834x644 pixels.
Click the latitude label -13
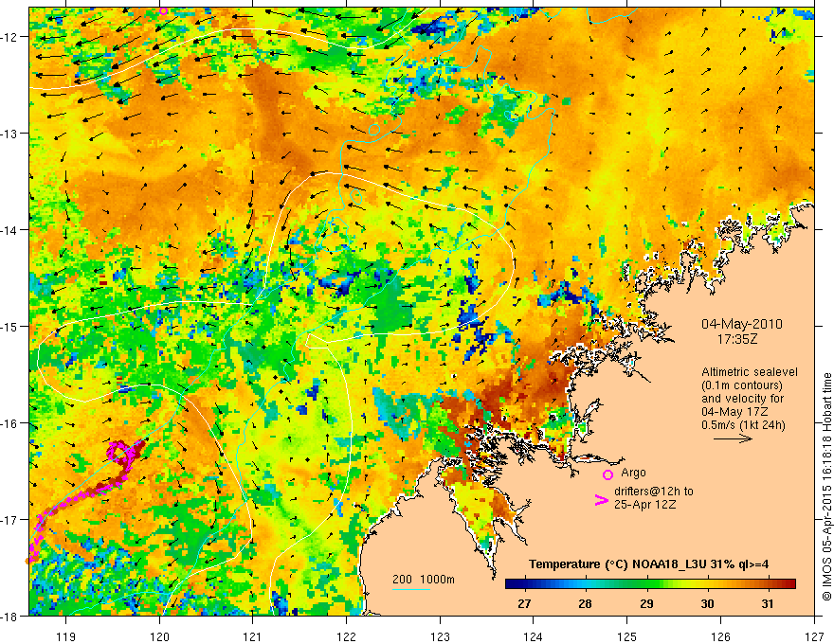click(x=9, y=134)
